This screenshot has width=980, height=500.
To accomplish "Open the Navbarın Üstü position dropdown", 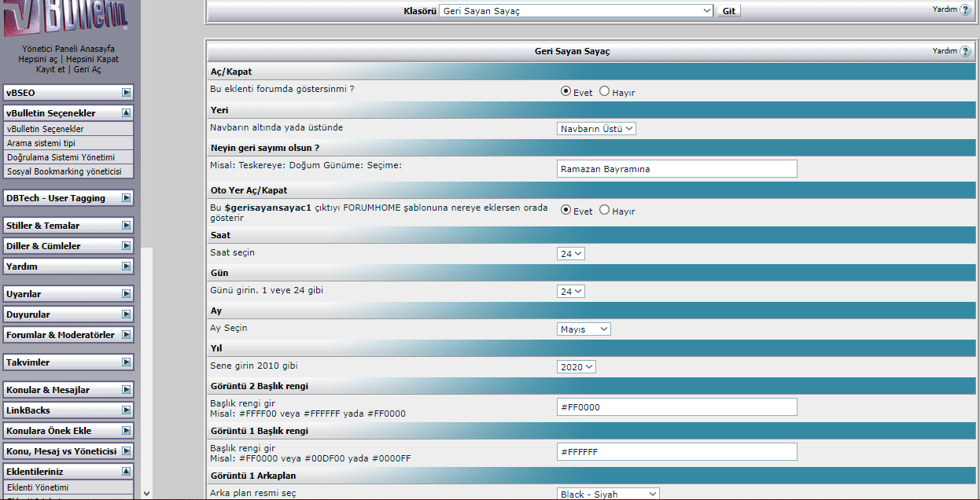I will 596,129.
